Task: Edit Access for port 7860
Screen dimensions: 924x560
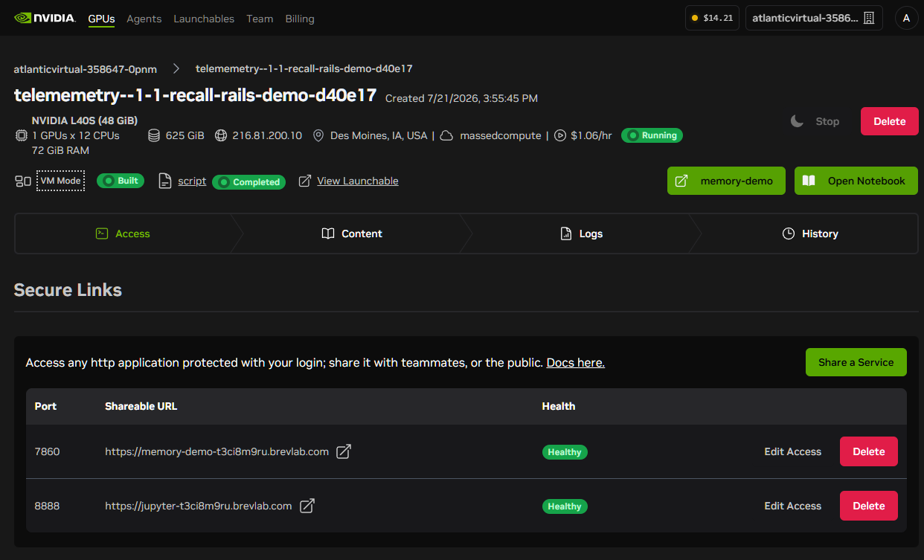Action: tap(793, 451)
